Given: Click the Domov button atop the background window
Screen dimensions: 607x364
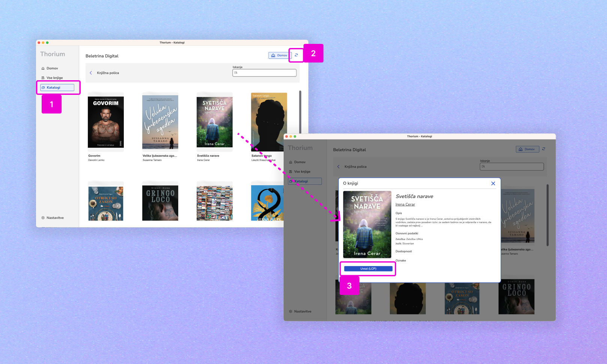Looking at the screenshot, I should tap(280, 55).
